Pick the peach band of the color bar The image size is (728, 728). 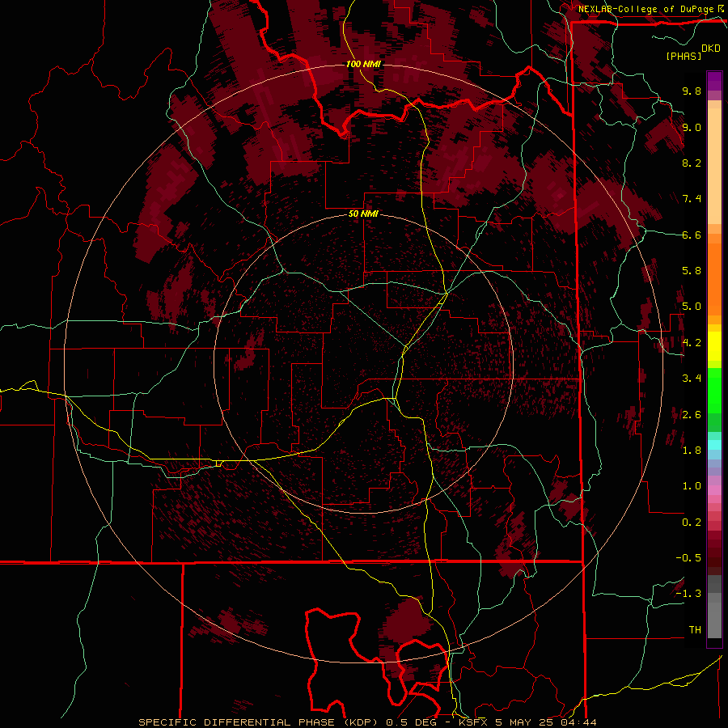click(714, 167)
